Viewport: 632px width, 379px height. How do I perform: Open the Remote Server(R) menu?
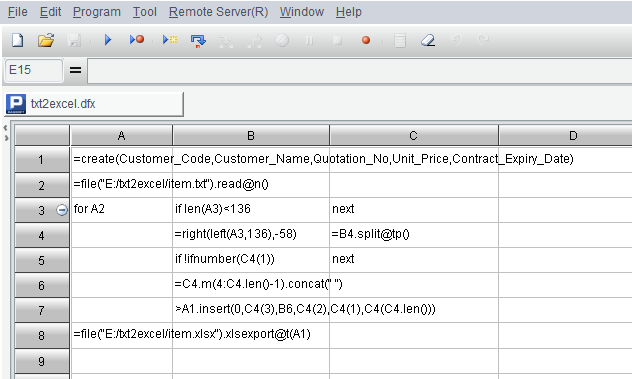(218, 12)
